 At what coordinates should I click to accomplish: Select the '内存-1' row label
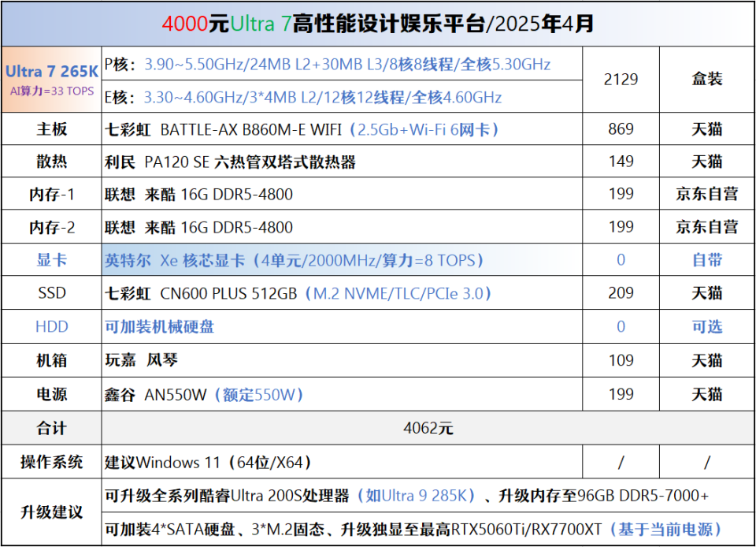pos(52,195)
